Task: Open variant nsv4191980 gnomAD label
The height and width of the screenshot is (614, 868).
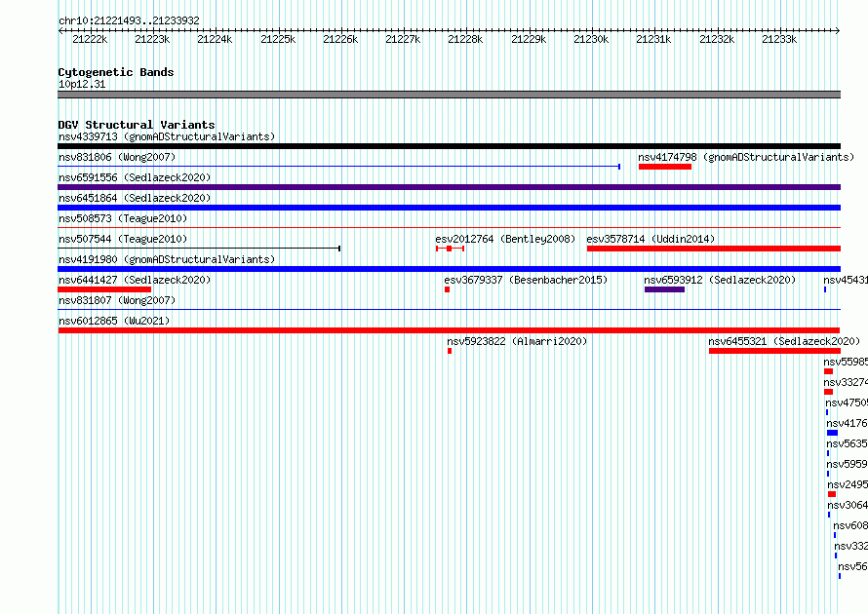Action: [x=167, y=259]
